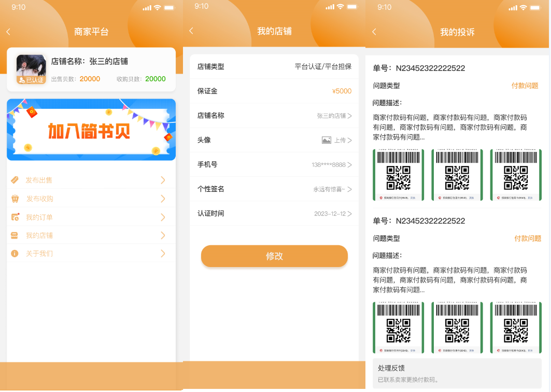This screenshot has width=551, height=392.
Task: Tap the signal bars on 我的投诉 status bar
Action: click(512, 8)
